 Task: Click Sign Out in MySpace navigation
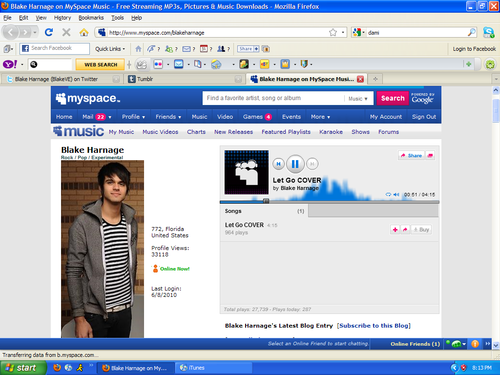pos(424,117)
